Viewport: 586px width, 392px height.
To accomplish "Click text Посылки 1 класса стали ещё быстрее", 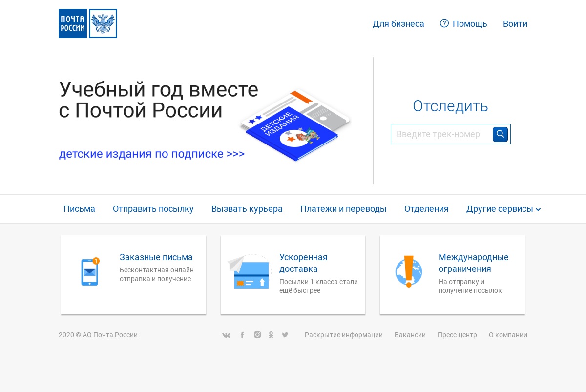I will [x=318, y=286].
